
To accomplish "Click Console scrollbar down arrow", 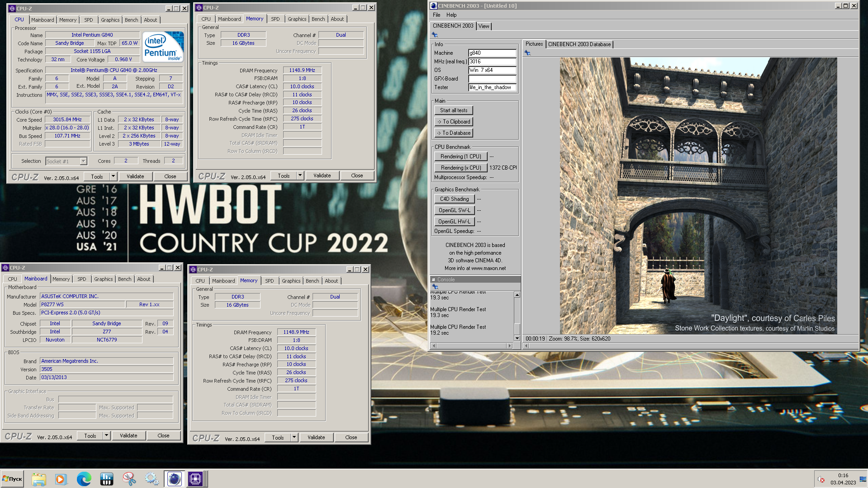I will [517, 338].
